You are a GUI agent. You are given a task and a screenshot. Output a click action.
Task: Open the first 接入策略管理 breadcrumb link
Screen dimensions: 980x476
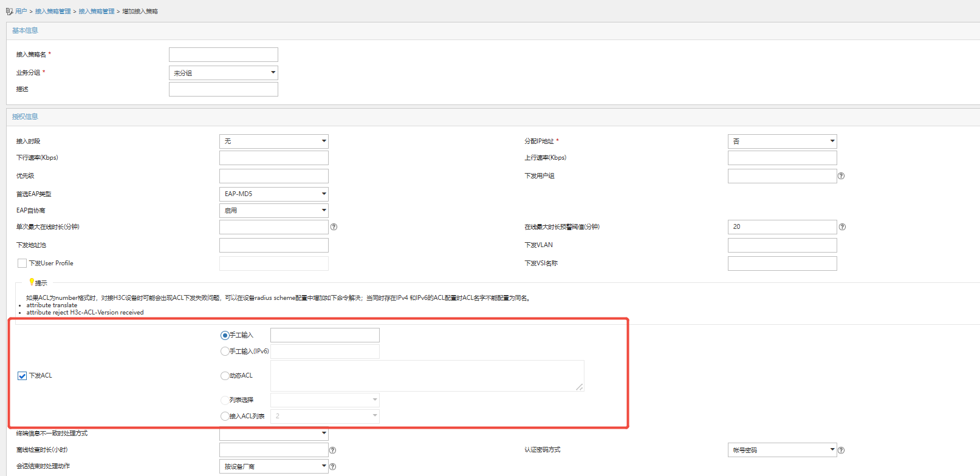[53, 12]
